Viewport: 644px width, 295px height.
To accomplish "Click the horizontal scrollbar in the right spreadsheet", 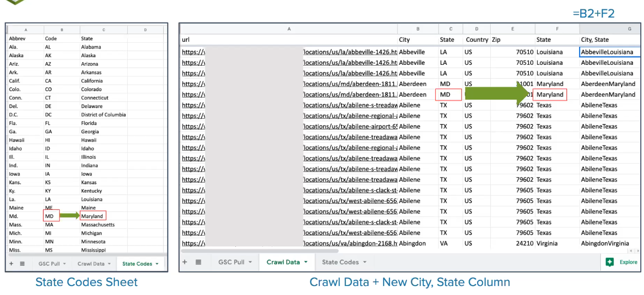I will (260, 251).
